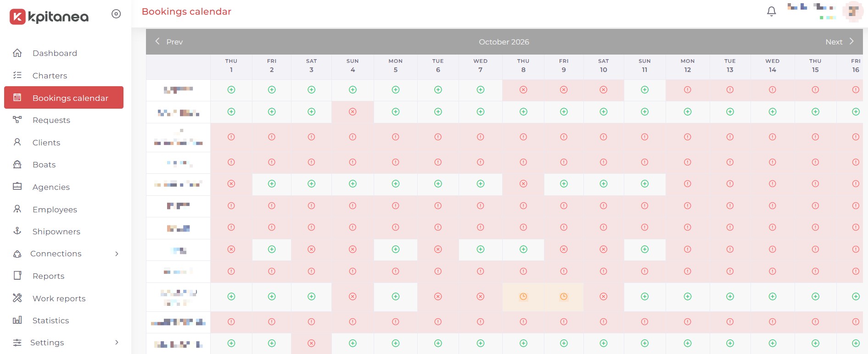The image size is (868, 354).
Task: Expand the Settings submenu chevron
Action: pyautogui.click(x=117, y=342)
